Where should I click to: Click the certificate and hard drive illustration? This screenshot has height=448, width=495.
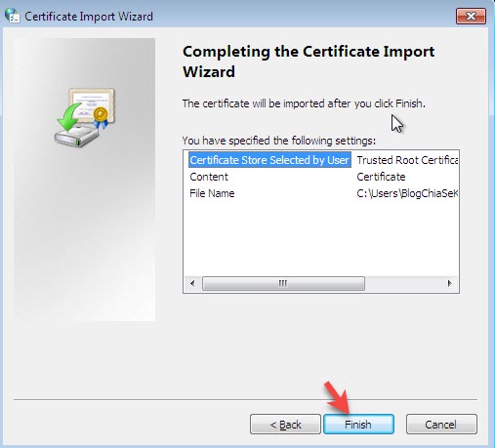(85, 117)
